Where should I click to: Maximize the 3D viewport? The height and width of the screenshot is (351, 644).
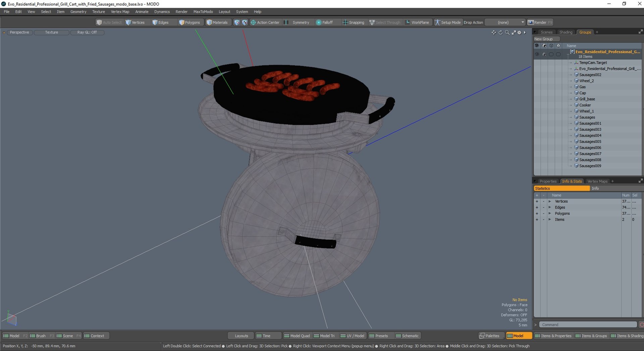(x=514, y=33)
